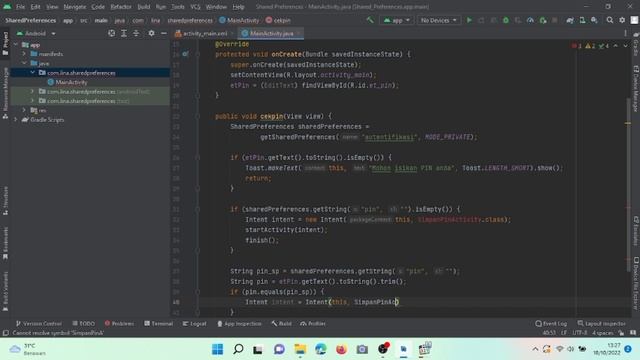Screen dimensions: 640x360
Task: Open the File menu
Action: (x=20, y=7)
